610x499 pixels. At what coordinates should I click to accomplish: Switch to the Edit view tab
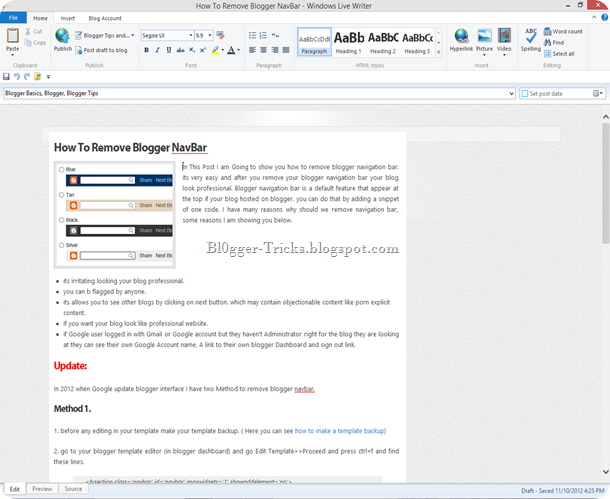pyautogui.click(x=15, y=489)
